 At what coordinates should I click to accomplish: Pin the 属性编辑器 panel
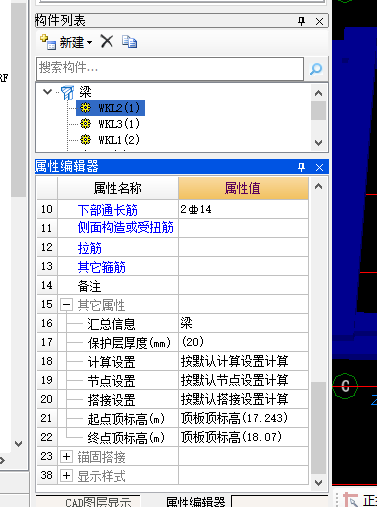pos(301,167)
